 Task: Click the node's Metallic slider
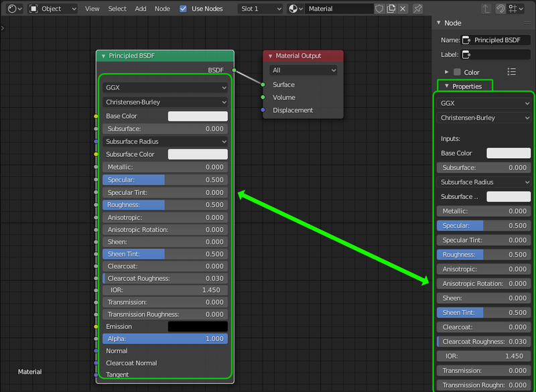165,167
